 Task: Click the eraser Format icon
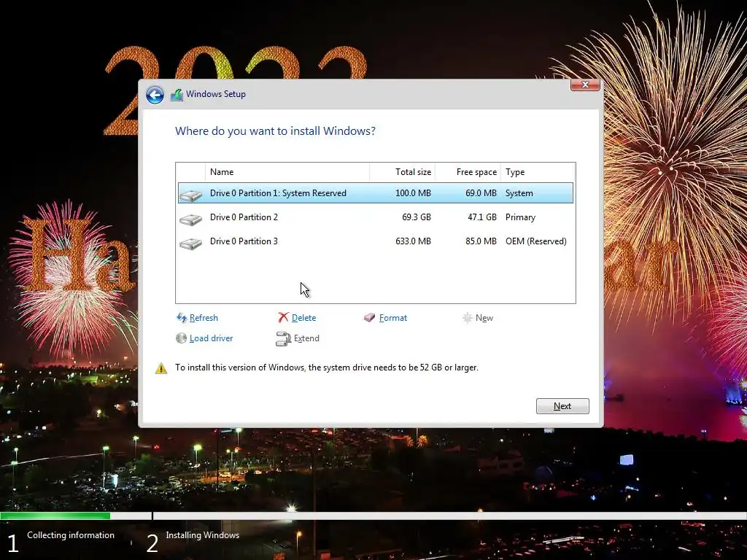pyautogui.click(x=370, y=318)
